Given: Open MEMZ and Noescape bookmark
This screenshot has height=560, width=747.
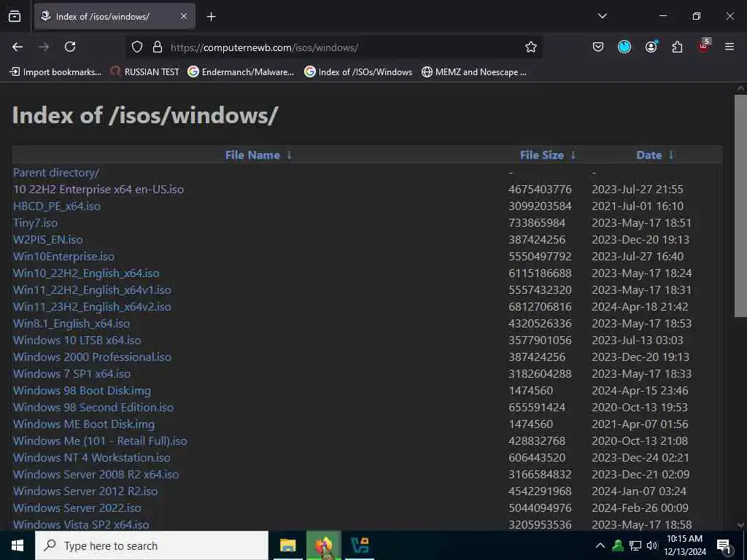Looking at the screenshot, I should pos(474,72).
